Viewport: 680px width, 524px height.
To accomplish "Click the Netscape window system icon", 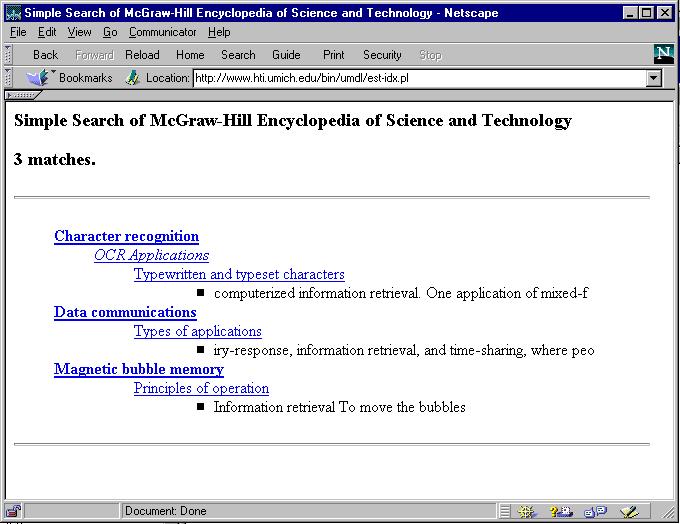I will click(13, 13).
